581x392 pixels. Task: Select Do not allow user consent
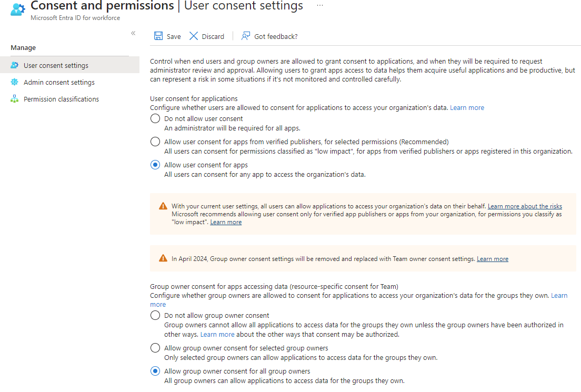[155, 118]
